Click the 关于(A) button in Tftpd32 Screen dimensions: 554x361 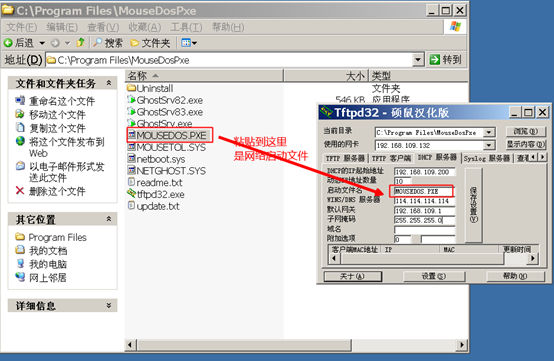352,276
